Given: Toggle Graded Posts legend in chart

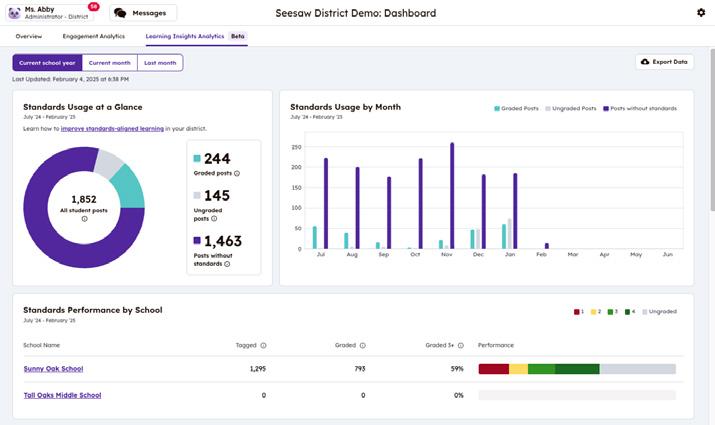Looking at the screenshot, I should 518,108.
